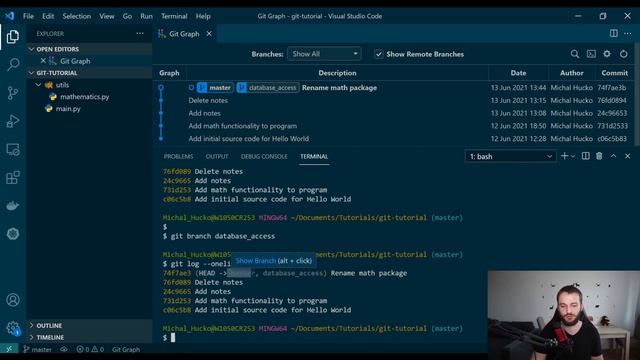The height and width of the screenshot is (360, 640).
Task: Close Git Graph in Open Editors list
Action: 43,61
